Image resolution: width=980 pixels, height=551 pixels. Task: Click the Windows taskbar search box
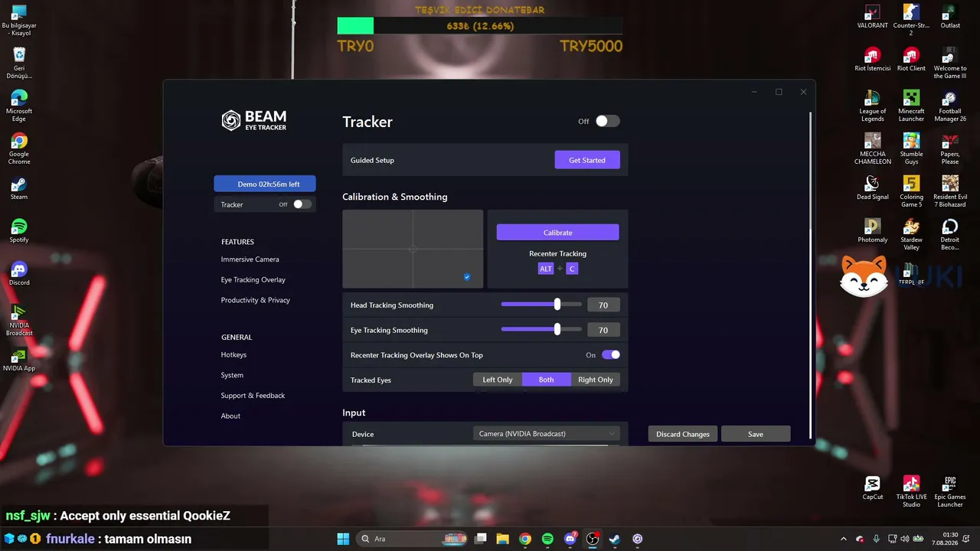411,539
